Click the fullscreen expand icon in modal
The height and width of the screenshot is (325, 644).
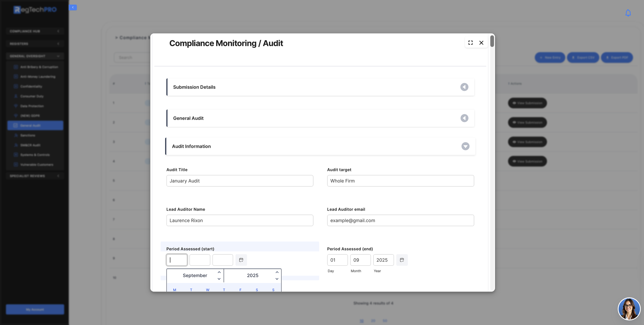point(470,43)
